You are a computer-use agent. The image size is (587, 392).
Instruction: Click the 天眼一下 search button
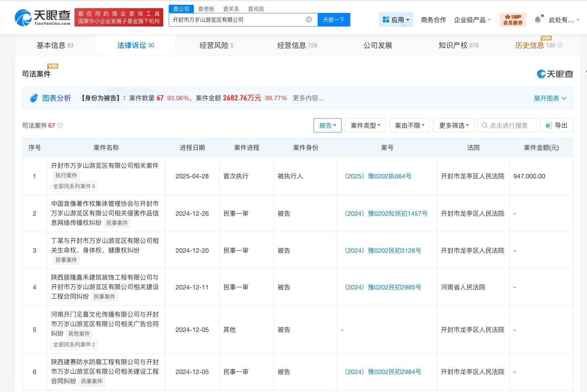tap(333, 19)
